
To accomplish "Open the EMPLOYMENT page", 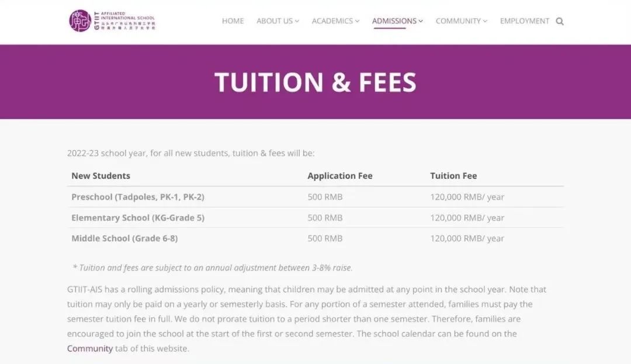I will click(x=524, y=21).
